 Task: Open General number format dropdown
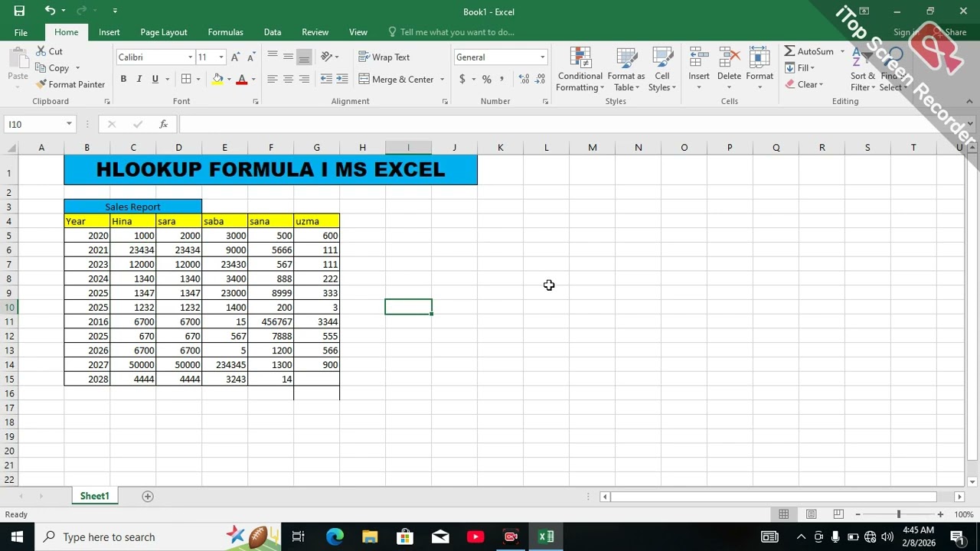[543, 57]
